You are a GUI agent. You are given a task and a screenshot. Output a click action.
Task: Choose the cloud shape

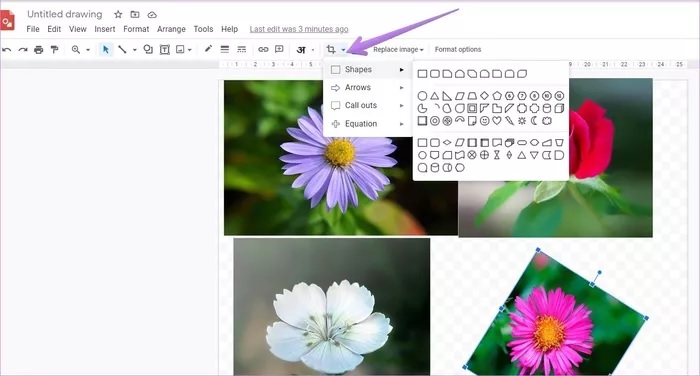(x=547, y=121)
